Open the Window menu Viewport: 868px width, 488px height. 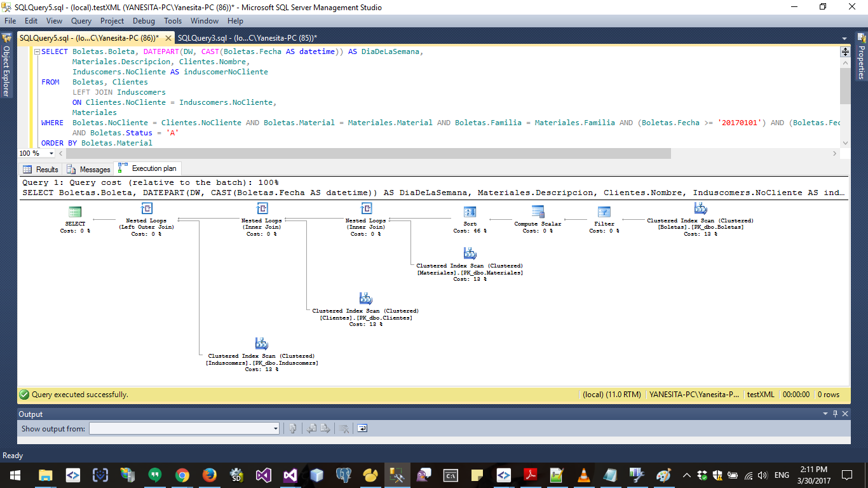[205, 21]
